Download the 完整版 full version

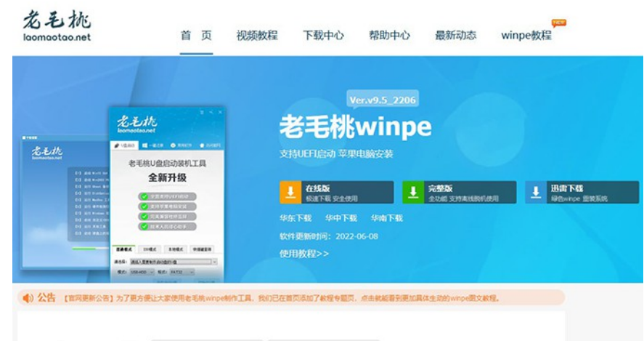[x=459, y=193]
